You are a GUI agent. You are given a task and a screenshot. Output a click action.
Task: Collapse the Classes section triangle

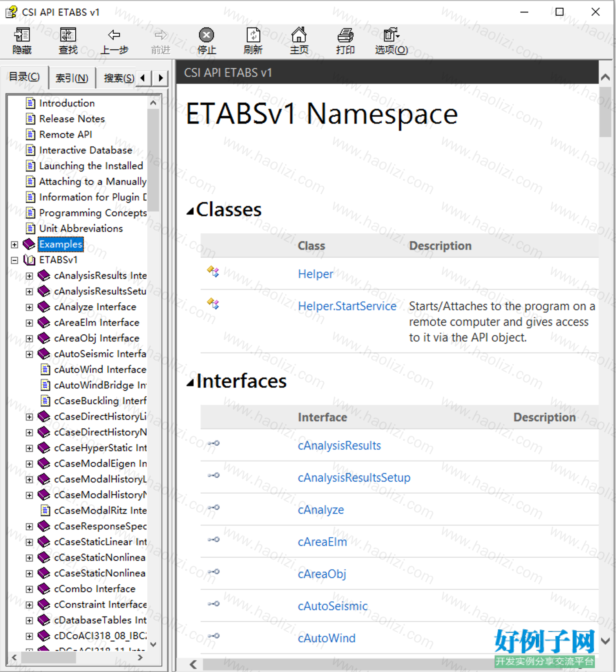coord(190,212)
